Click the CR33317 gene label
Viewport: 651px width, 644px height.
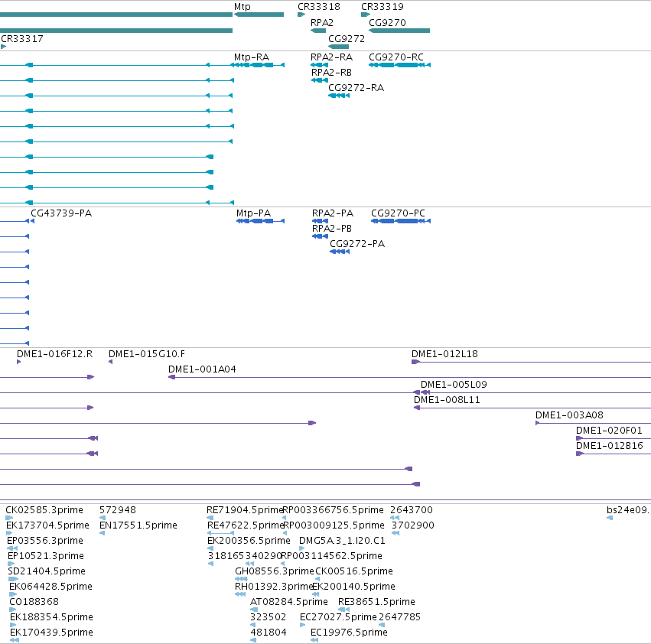point(22,39)
